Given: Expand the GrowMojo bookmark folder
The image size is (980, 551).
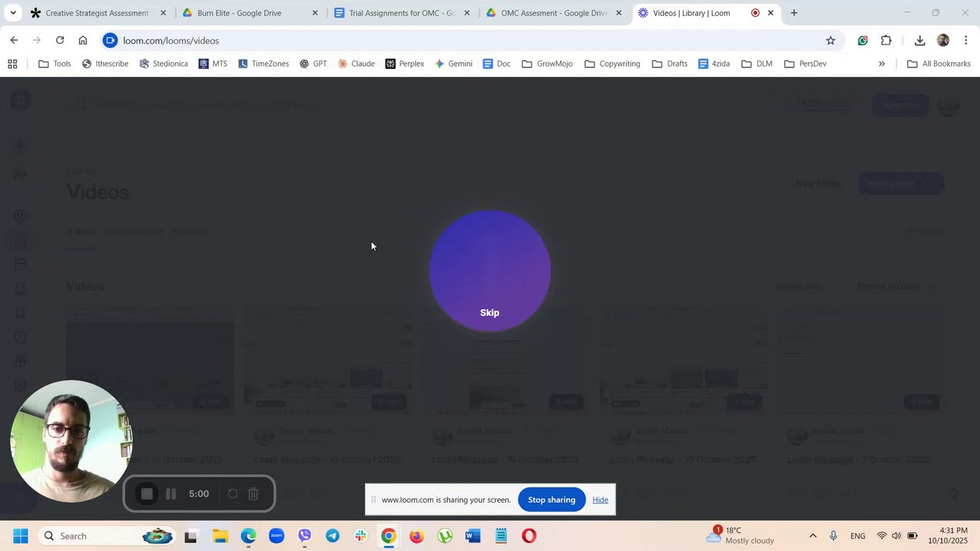Looking at the screenshot, I should point(547,64).
